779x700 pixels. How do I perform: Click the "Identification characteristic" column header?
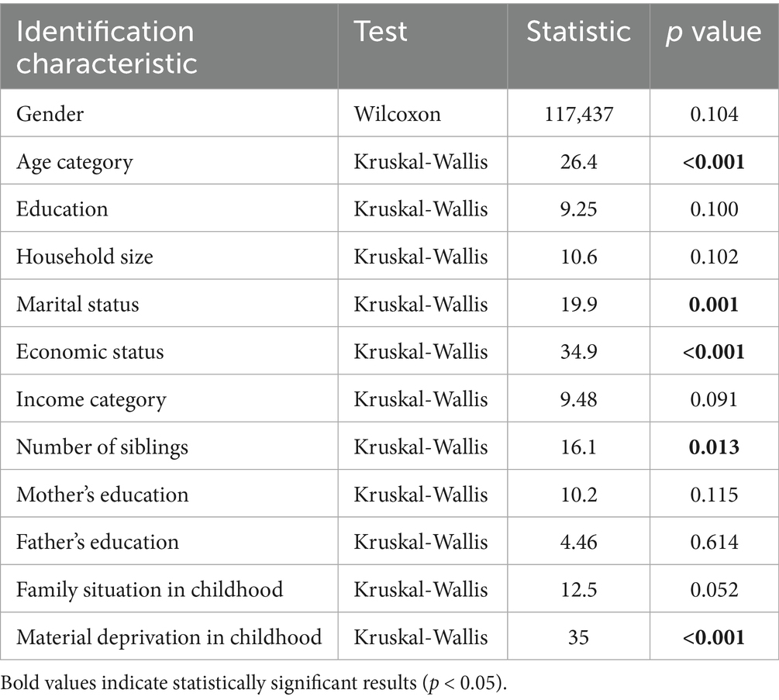pos(105,47)
